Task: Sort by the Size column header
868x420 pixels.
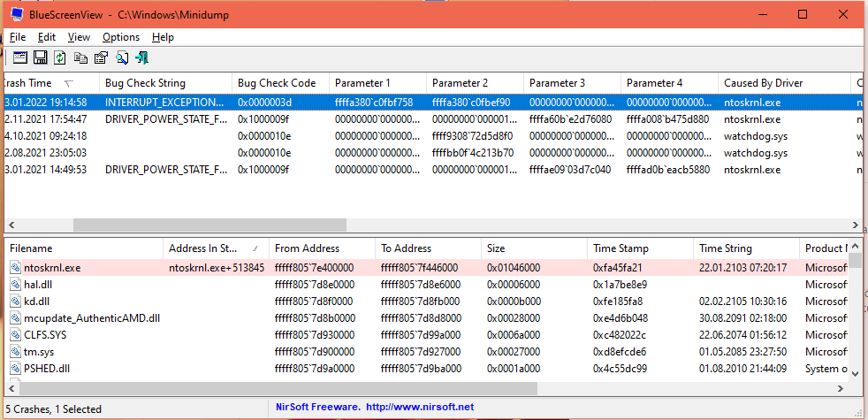Action: pyautogui.click(x=534, y=248)
